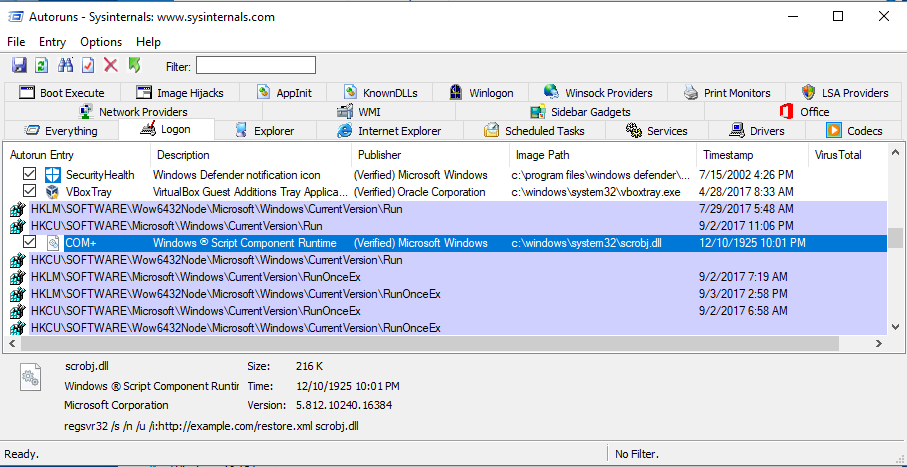
Task: Switch to the KnownDLLs tab
Action: pos(381,93)
